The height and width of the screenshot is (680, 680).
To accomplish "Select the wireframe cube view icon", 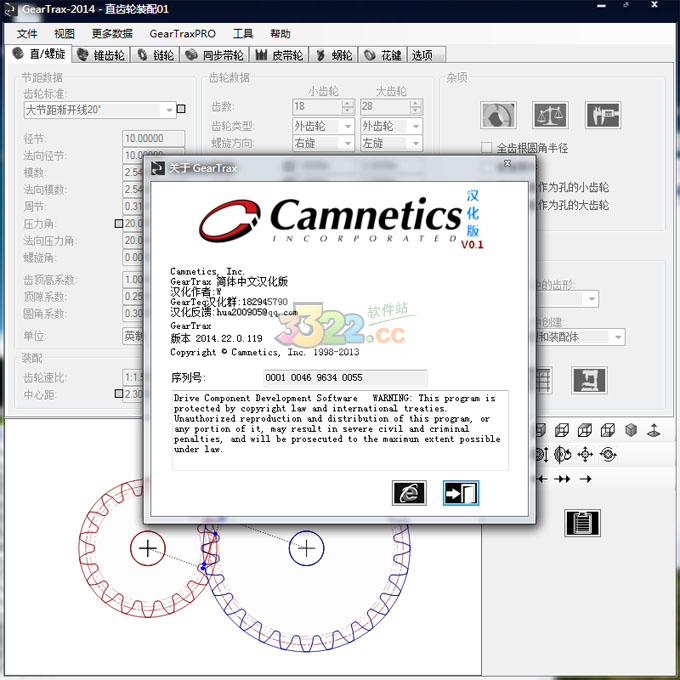I will click(x=562, y=430).
